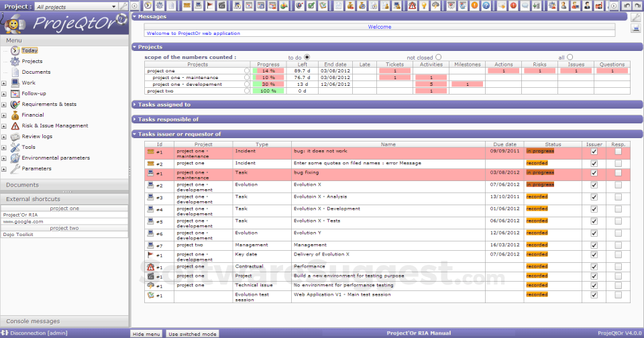Select the 'not closed' scope radio button
Screen dimensions: 644x338
pyautogui.click(x=439, y=58)
